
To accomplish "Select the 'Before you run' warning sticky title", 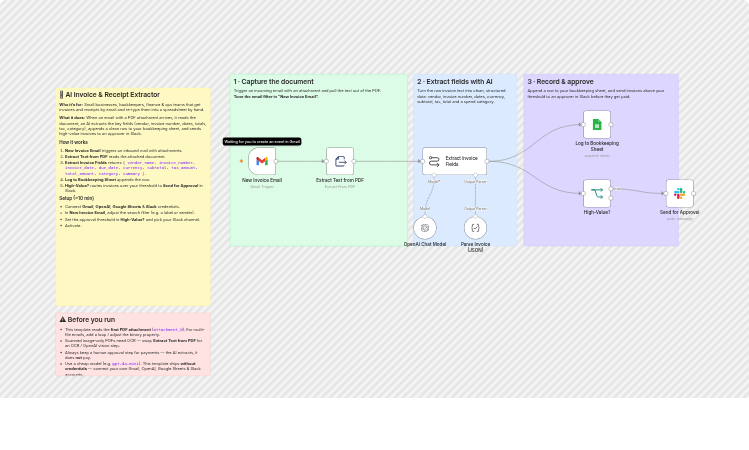I will click(87, 320).
